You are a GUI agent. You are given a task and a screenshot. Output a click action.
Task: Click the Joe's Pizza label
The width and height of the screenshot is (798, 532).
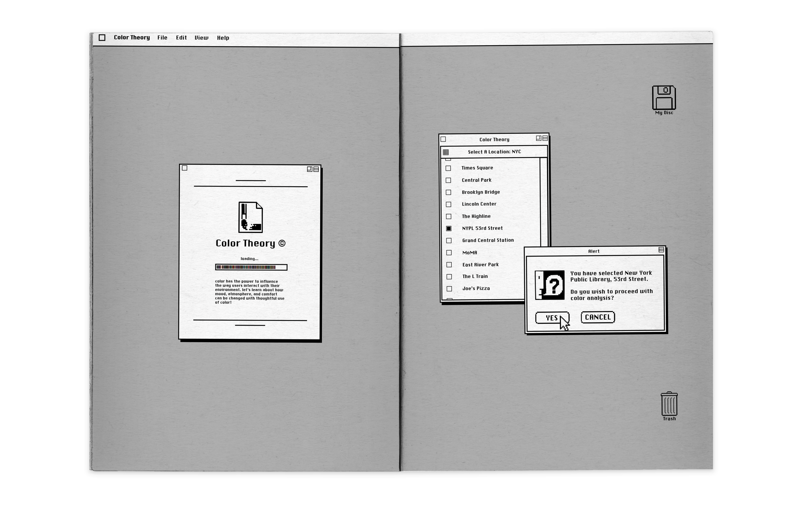point(476,288)
